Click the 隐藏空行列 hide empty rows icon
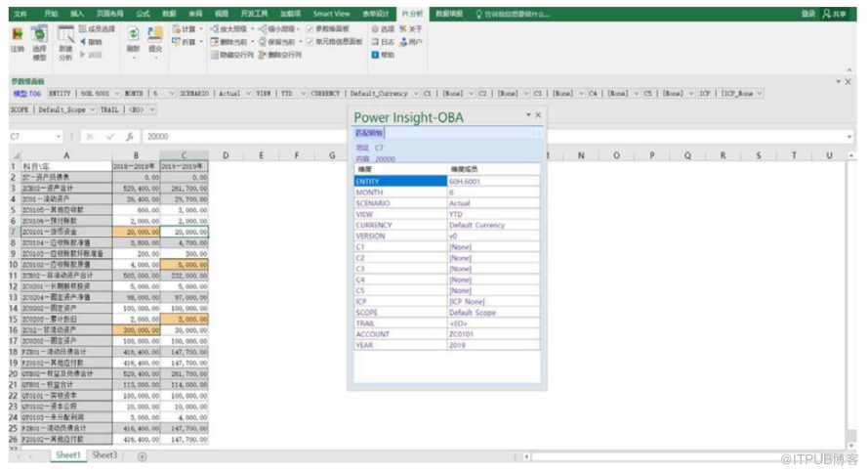The width and height of the screenshot is (868, 474). tap(232, 56)
